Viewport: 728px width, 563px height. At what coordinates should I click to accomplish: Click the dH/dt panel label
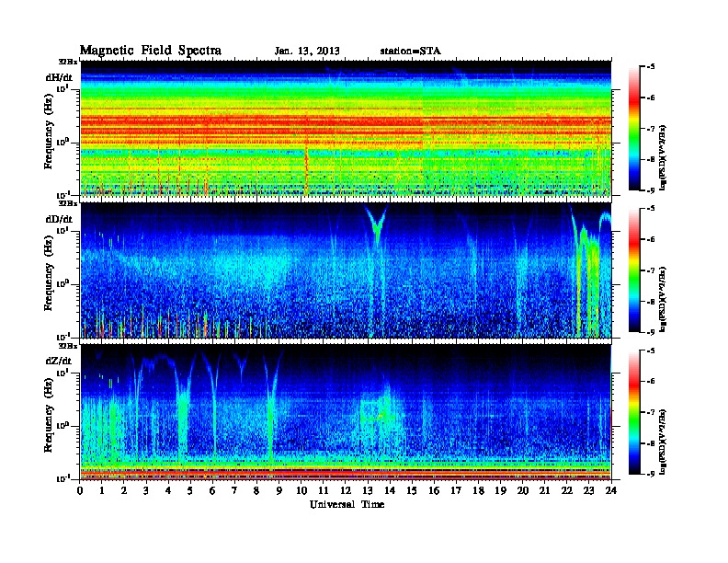pos(59,78)
